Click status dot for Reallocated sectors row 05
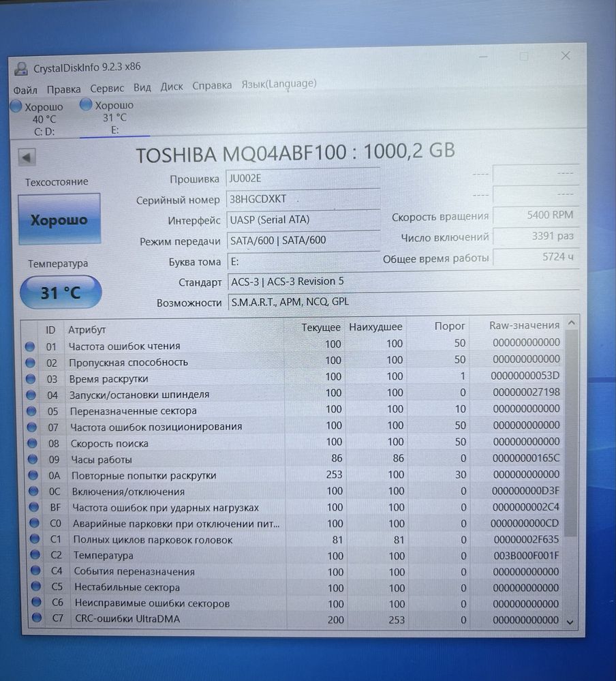 tap(31, 411)
